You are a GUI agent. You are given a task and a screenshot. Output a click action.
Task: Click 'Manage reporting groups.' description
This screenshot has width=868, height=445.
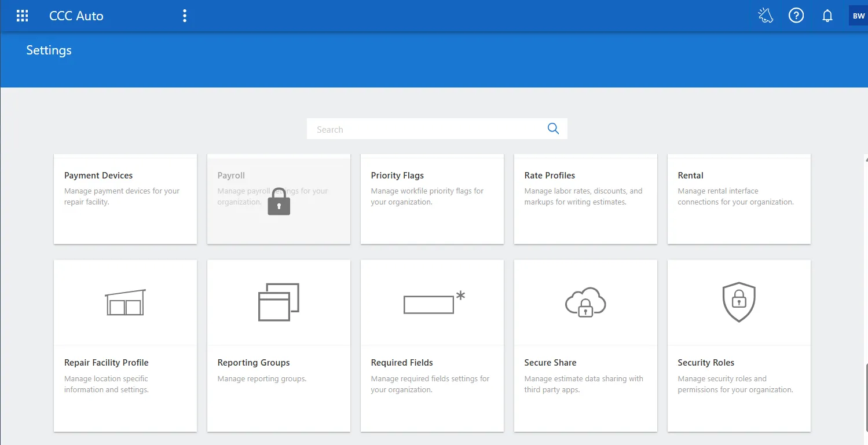tap(262, 379)
